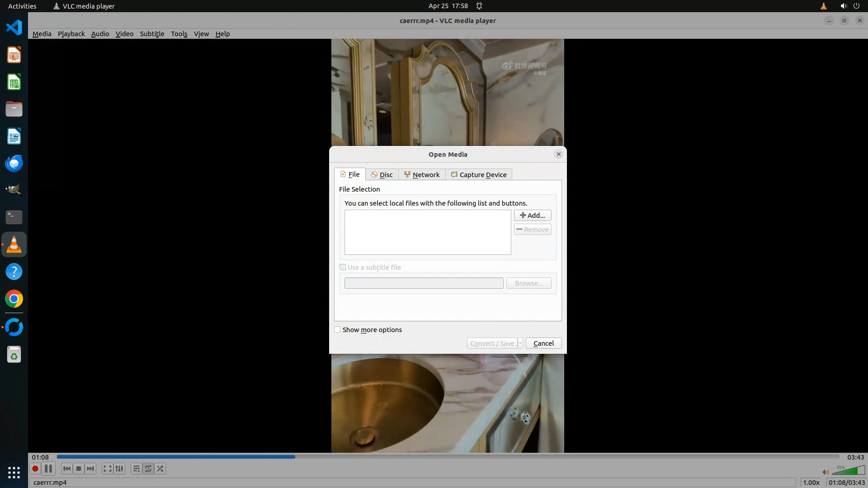Expand the Playback menu
The width and height of the screenshot is (868, 488).
71,34
